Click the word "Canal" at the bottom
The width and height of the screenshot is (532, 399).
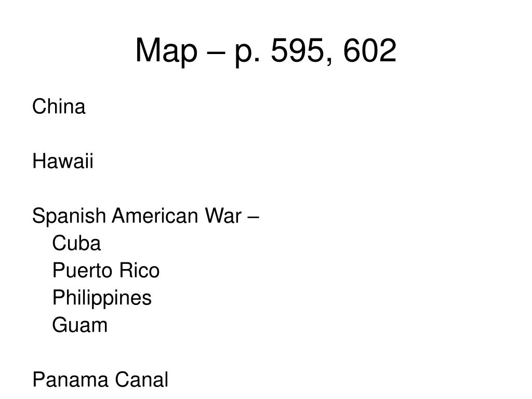coord(141,380)
